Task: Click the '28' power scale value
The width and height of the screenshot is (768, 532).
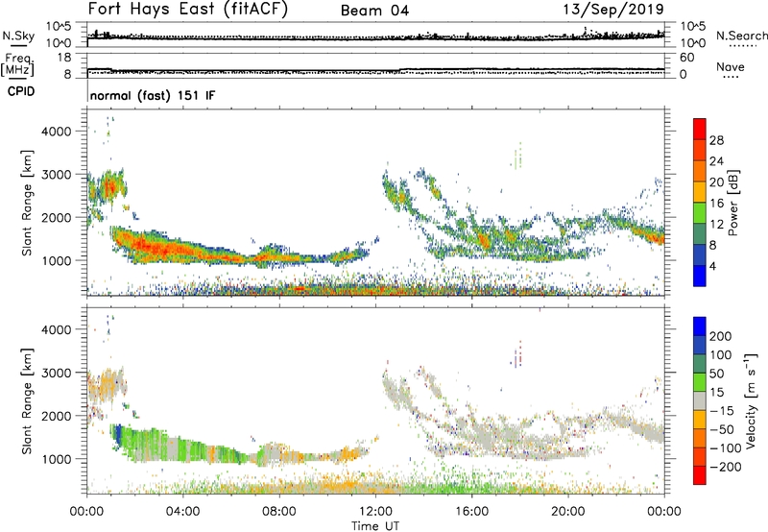Action: click(x=716, y=140)
